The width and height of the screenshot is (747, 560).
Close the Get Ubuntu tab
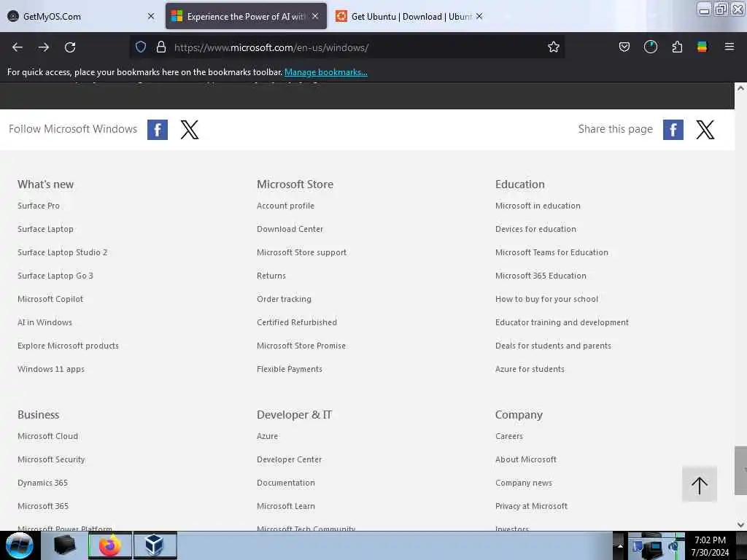coord(479,16)
